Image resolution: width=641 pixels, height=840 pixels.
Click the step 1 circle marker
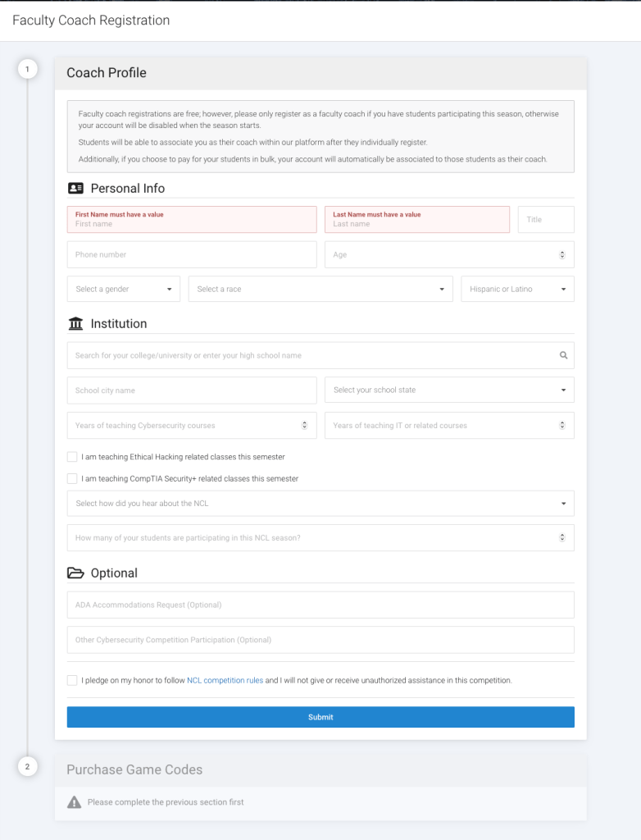[x=27, y=70]
